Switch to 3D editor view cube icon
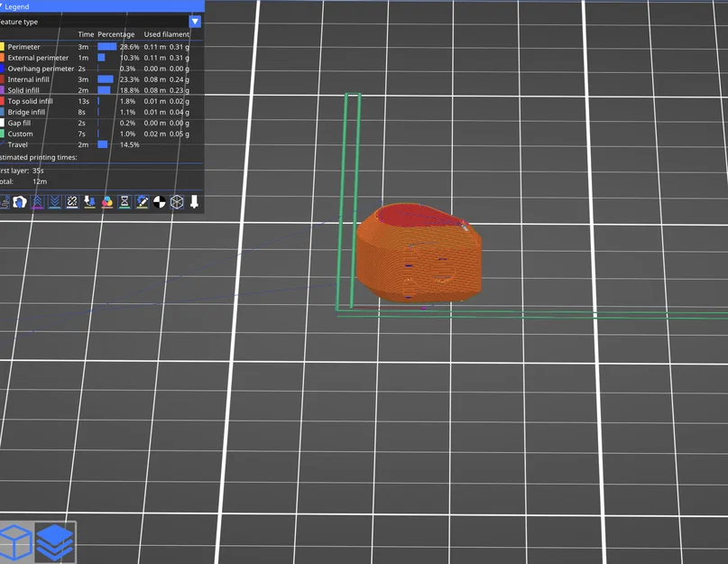Image resolution: width=728 pixels, height=564 pixels. 15,542
